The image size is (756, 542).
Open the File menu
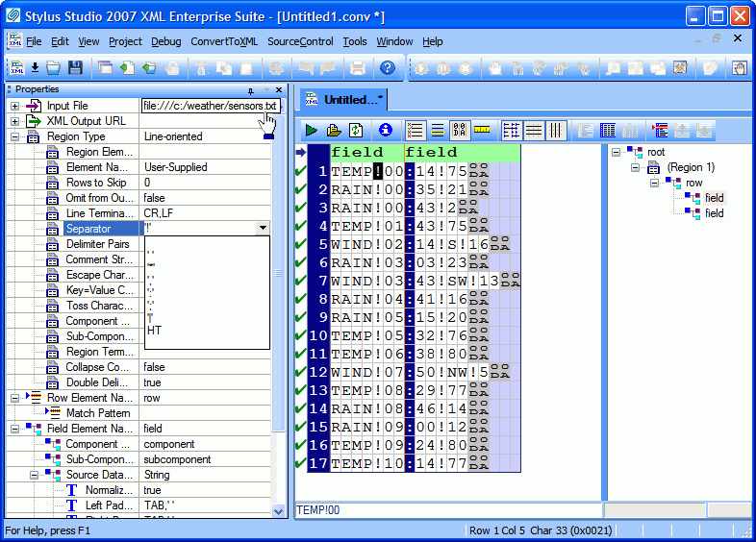34,42
